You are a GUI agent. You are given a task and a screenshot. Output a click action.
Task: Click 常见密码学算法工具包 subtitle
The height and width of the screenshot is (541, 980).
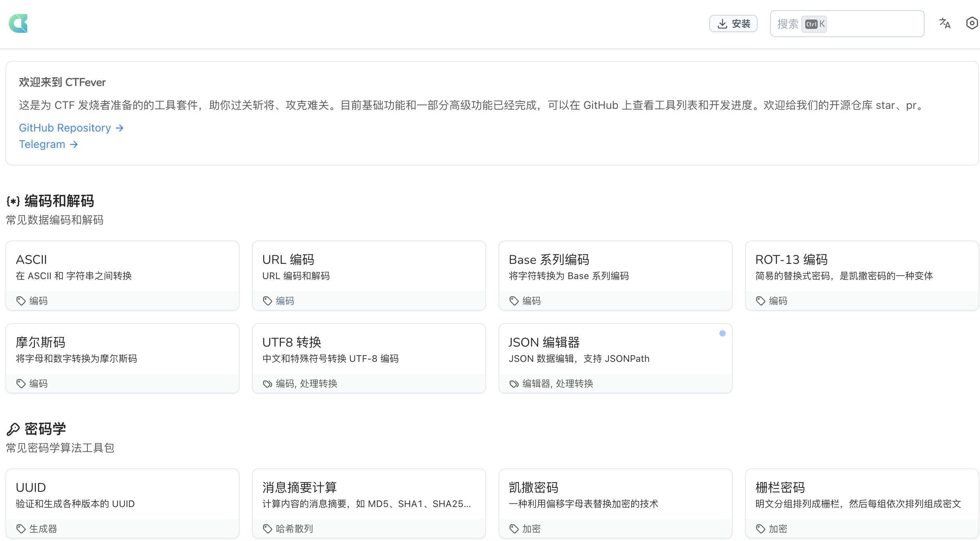click(x=60, y=448)
